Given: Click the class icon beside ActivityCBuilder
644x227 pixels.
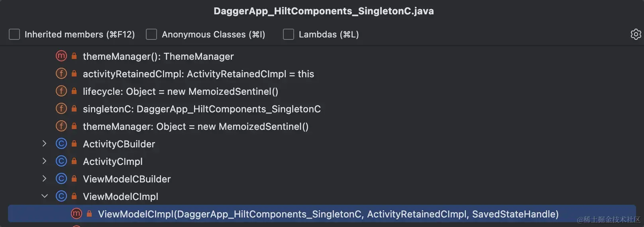Looking at the screenshot, I should pyautogui.click(x=61, y=144).
